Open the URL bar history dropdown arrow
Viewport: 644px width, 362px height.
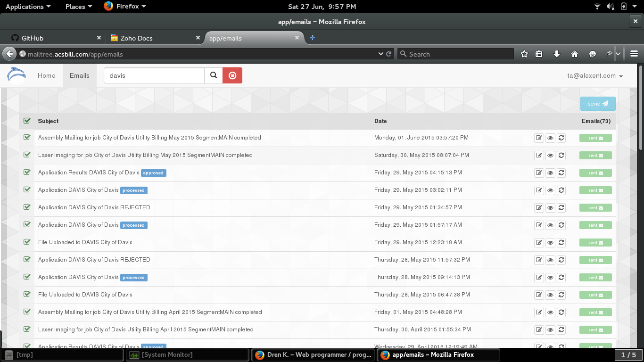381,54
